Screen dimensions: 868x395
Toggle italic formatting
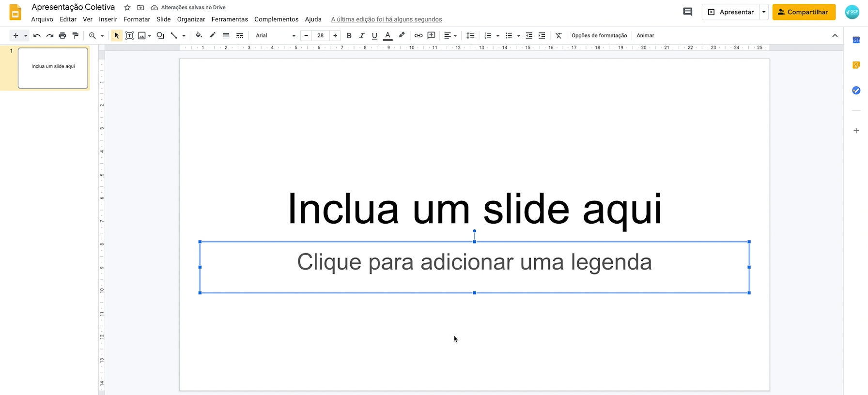pyautogui.click(x=361, y=35)
